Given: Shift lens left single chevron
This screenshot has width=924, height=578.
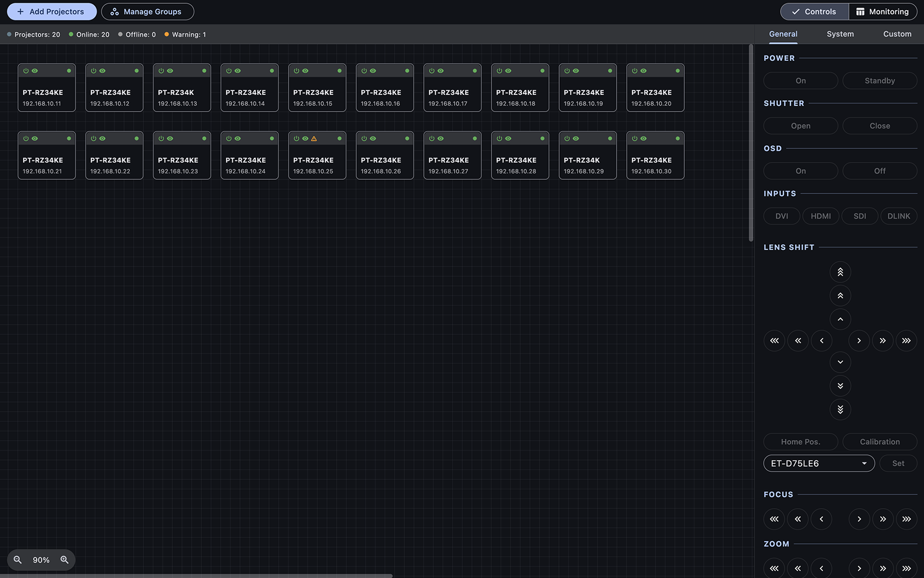Looking at the screenshot, I should pos(822,341).
